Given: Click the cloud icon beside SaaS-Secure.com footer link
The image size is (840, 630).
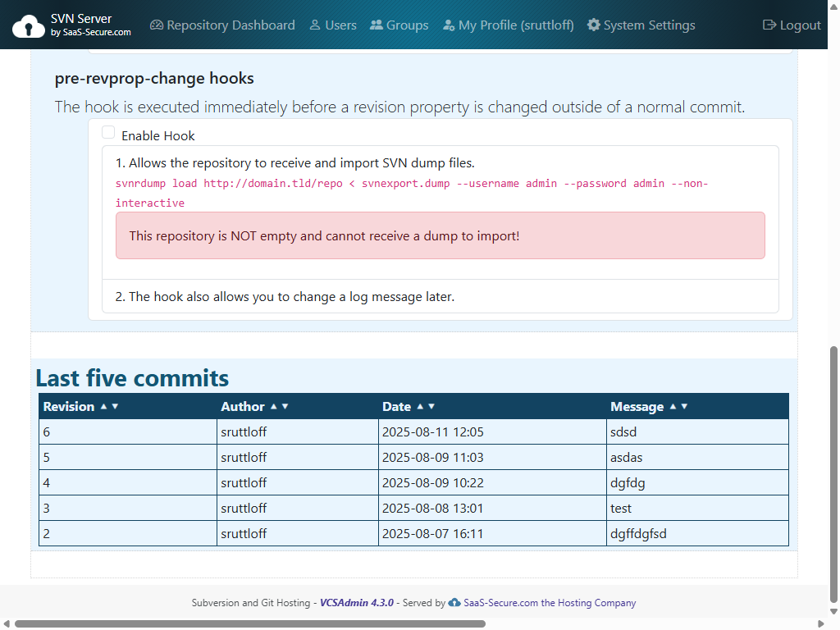Looking at the screenshot, I should pyautogui.click(x=454, y=603).
